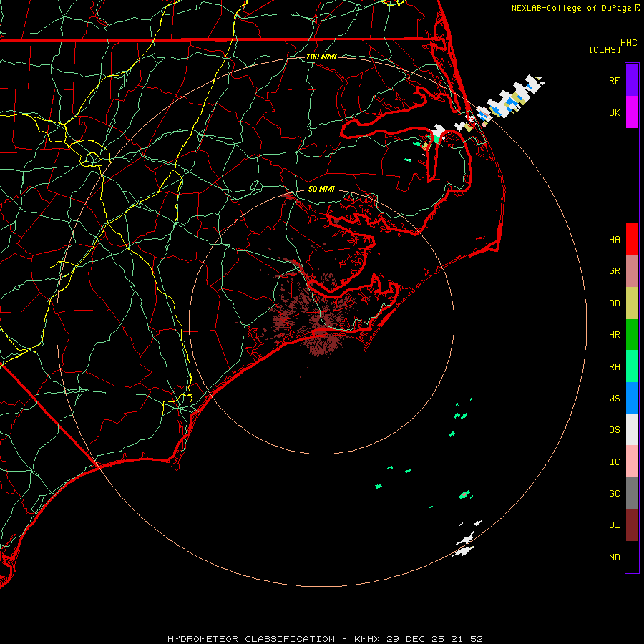Click the [CLAS] units label
This screenshot has height=644, width=644.
(605, 50)
